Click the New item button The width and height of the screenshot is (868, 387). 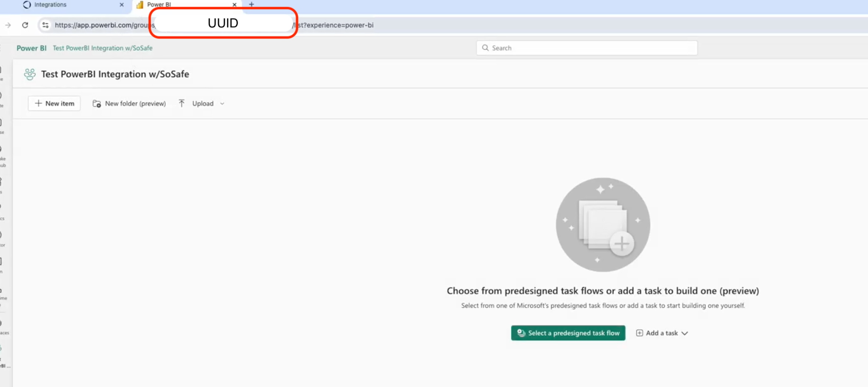point(54,103)
